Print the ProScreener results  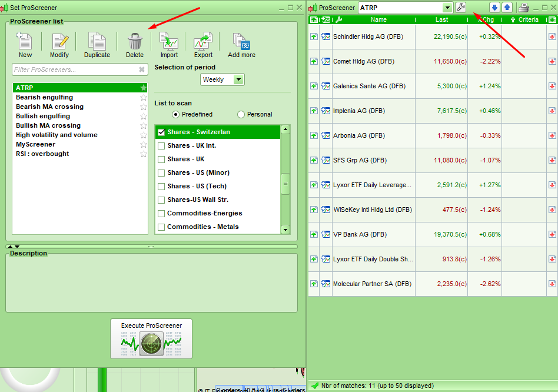[523, 8]
